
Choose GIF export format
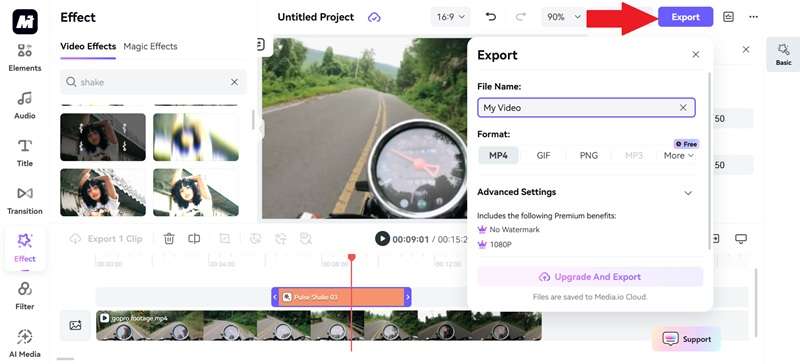pos(543,156)
